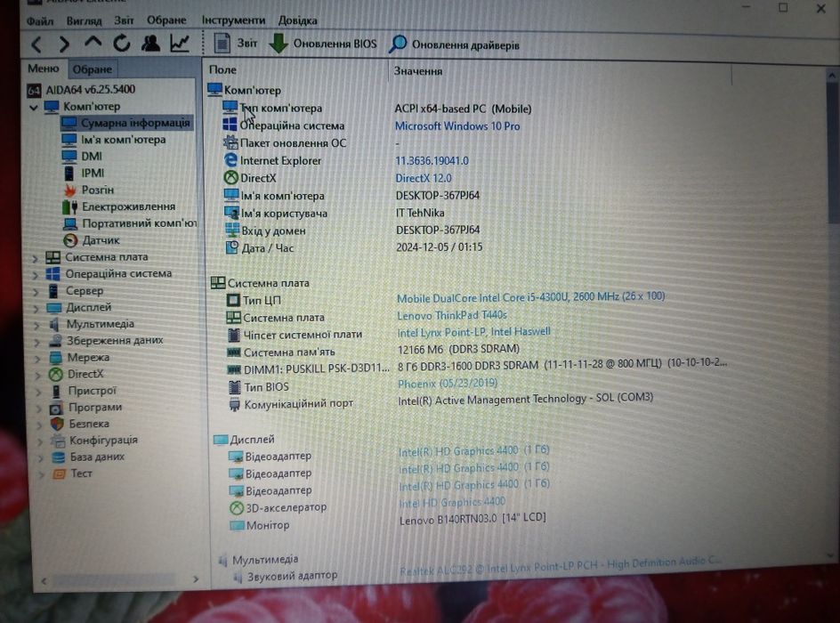Expand Збереження даних tree node
Image resolution: width=840 pixels, height=623 pixels.
37,342
